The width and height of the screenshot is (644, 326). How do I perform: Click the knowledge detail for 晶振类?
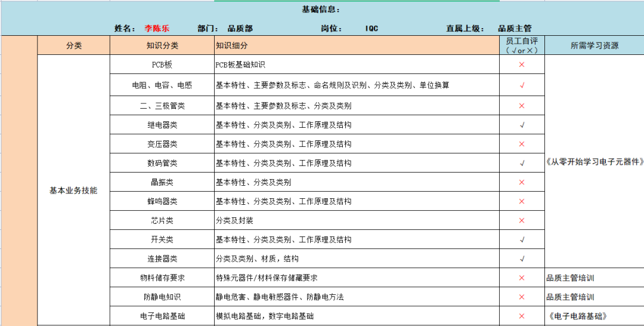tap(357, 182)
